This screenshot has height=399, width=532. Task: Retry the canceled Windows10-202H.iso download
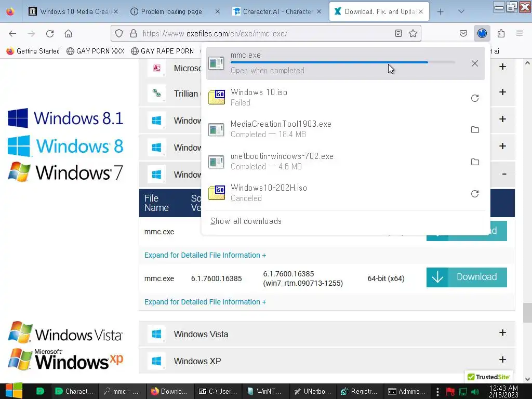point(475,194)
